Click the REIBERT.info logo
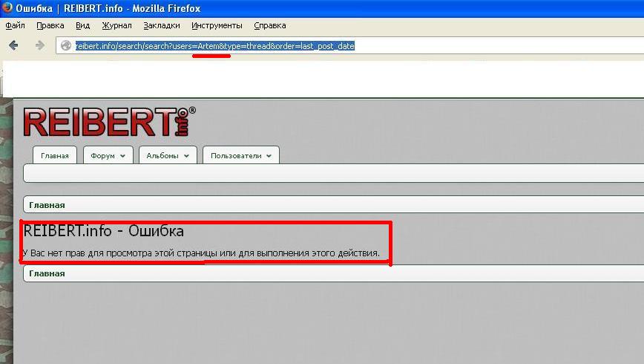Screen dimensions: 644x364 click(x=109, y=122)
